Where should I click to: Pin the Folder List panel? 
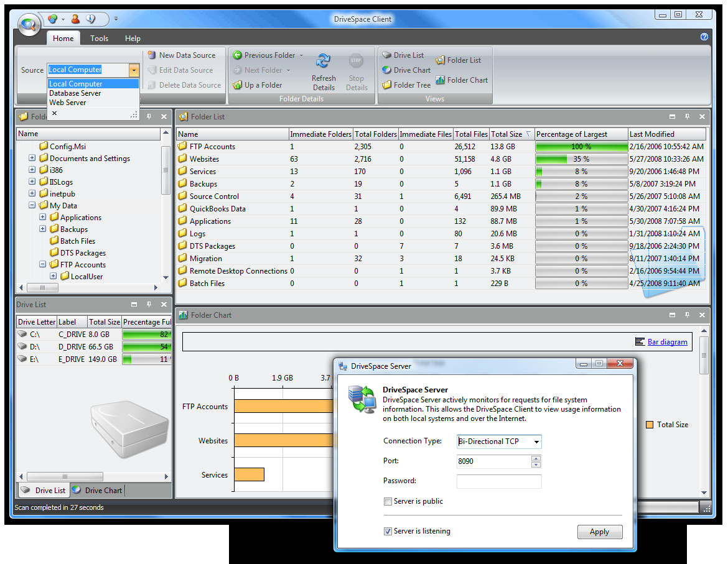687,117
